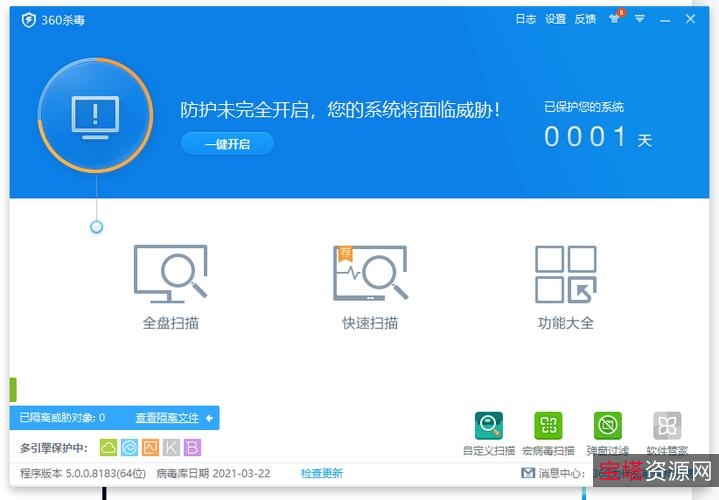
Task: Open 消息中心 mail icon
Action: (528, 472)
